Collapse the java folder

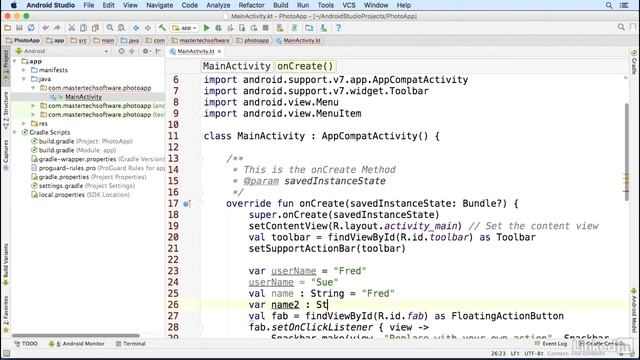(24, 79)
